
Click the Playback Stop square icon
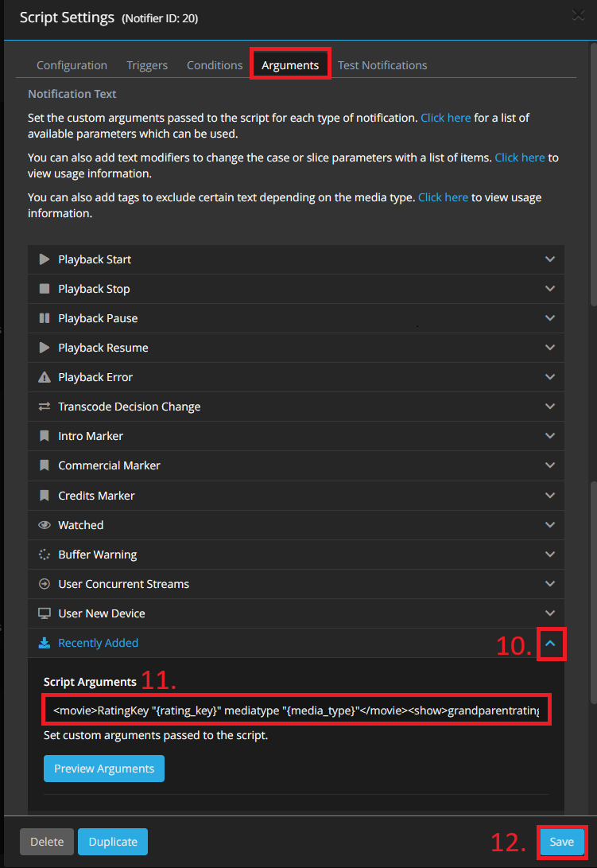tap(45, 289)
